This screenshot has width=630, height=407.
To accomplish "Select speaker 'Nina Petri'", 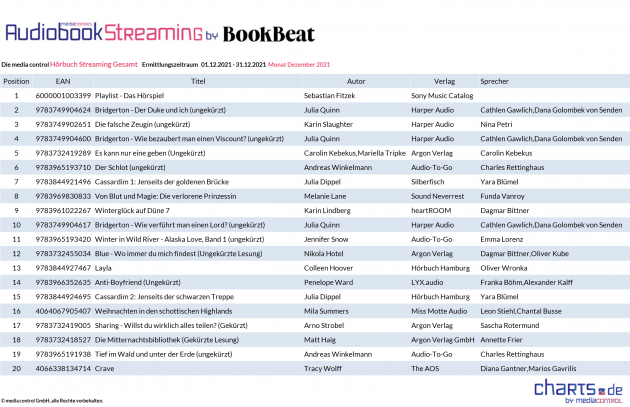I will [x=498, y=124].
